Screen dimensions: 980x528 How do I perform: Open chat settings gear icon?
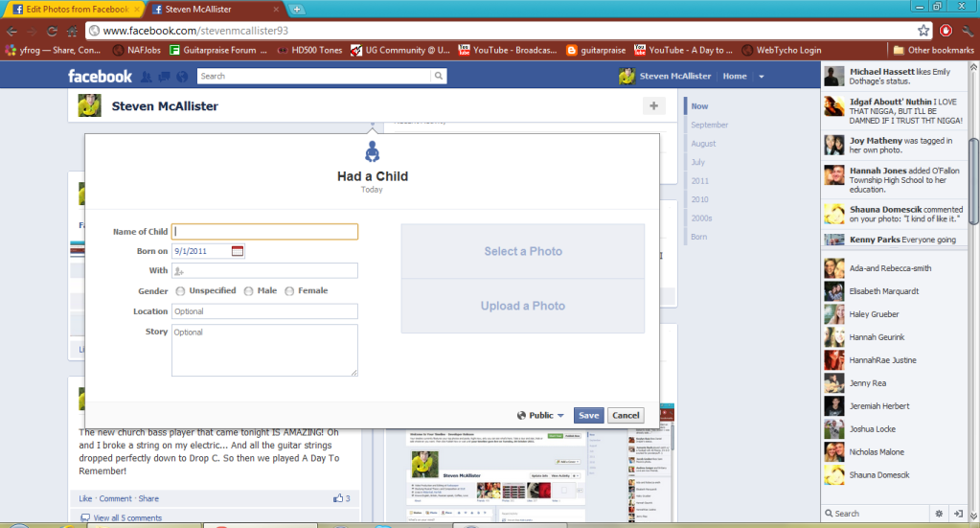coord(939,514)
